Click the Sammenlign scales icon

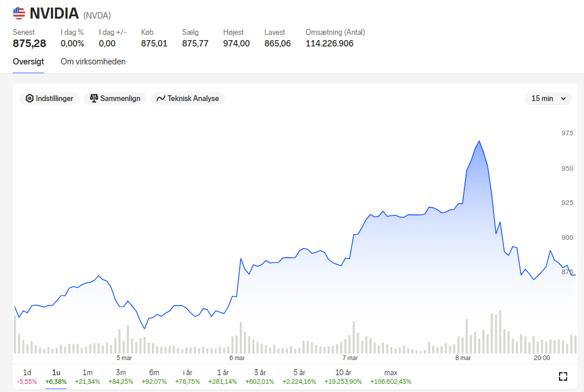pyautogui.click(x=94, y=98)
